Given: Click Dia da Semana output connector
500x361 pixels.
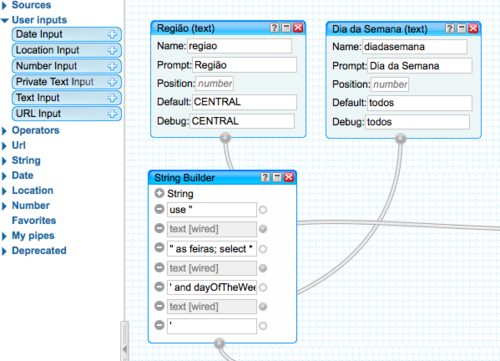Looking at the screenshot, I should coord(400,138).
